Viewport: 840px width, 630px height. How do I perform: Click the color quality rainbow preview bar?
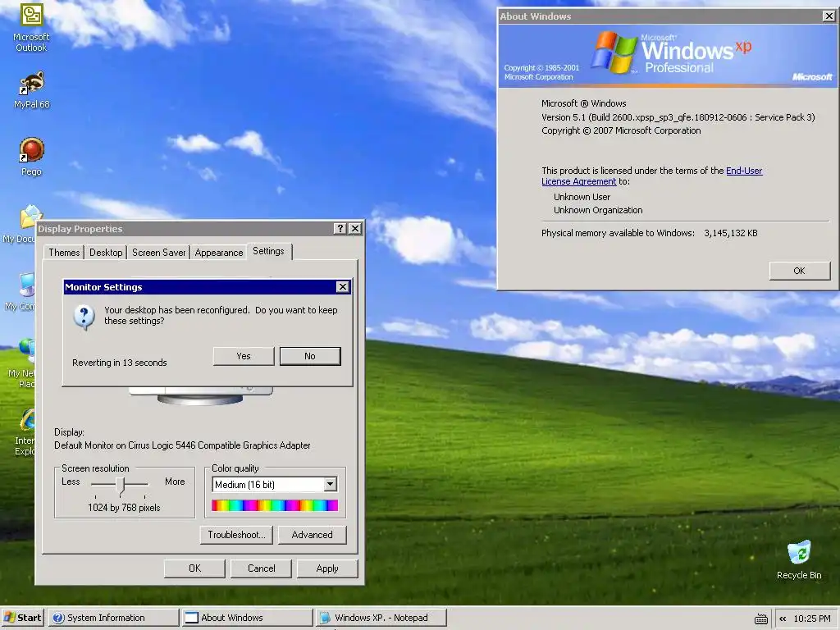pos(275,505)
